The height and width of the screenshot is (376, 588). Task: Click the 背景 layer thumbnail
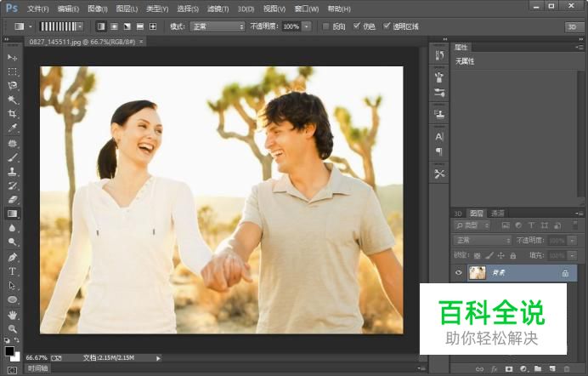coord(478,273)
